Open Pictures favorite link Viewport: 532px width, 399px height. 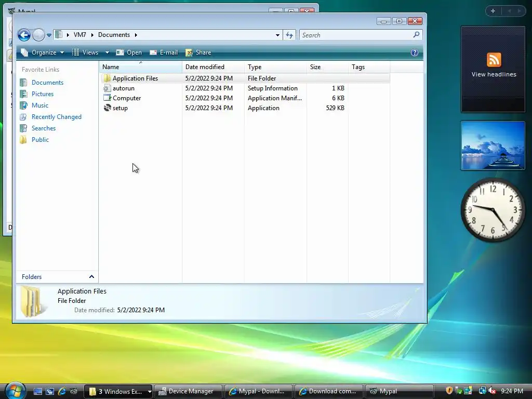click(43, 94)
